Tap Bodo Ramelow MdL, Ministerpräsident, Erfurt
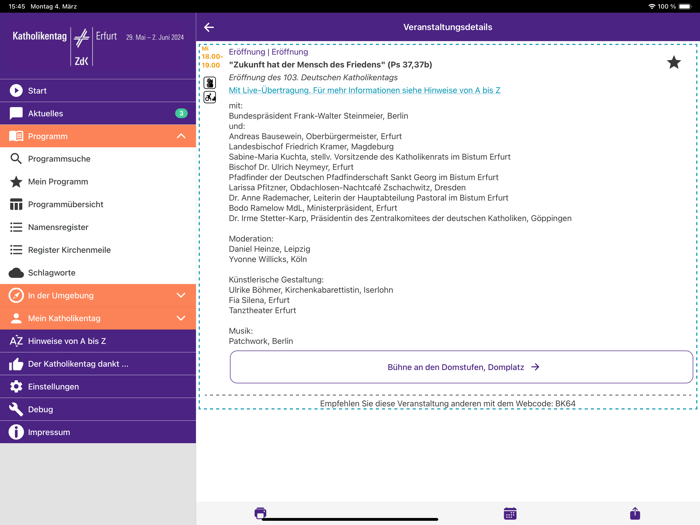Viewport: 700px width, 525px height. [312, 208]
